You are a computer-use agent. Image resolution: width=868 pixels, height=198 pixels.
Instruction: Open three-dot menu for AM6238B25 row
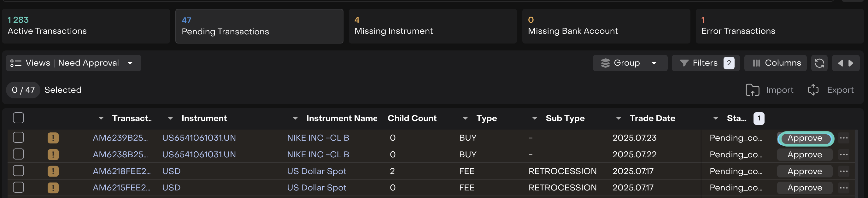844,154
